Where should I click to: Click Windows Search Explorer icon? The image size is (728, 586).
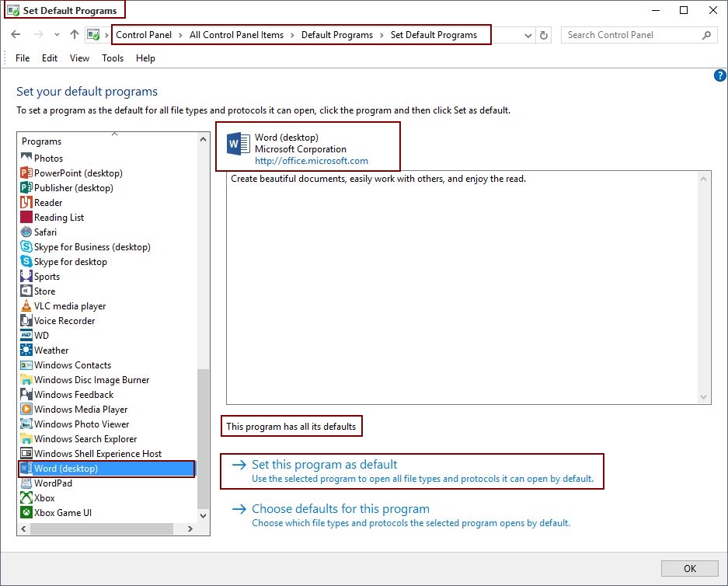[26, 439]
